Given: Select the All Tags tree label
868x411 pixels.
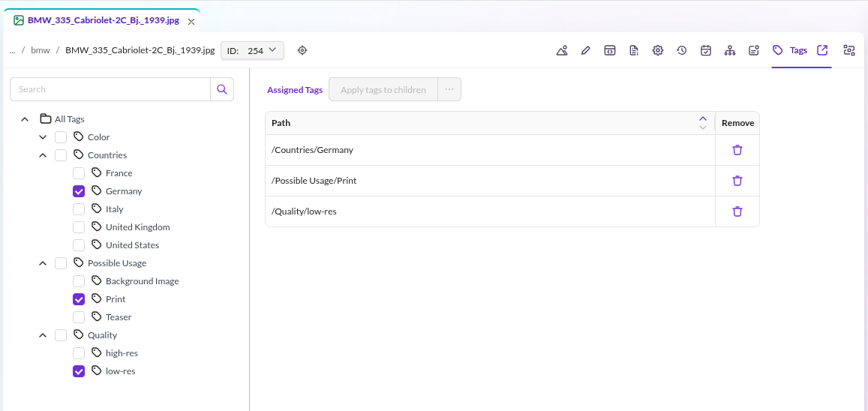Looking at the screenshot, I should (x=69, y=119).
